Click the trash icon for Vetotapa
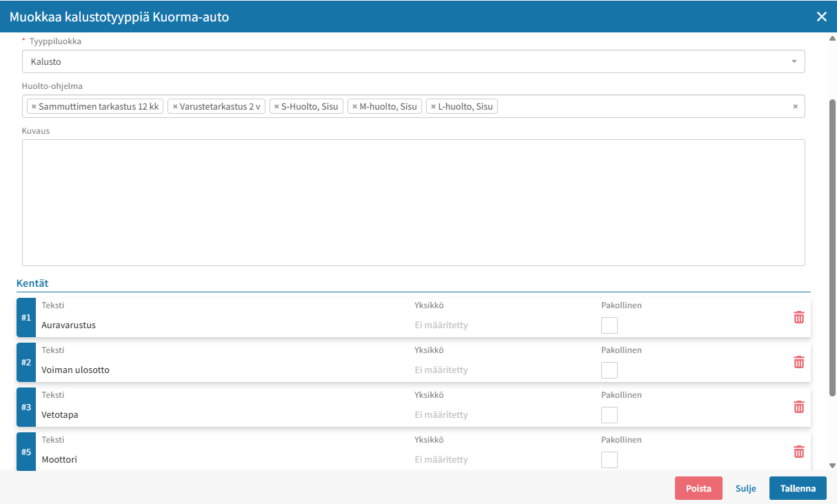The image size is (837, 504). click(799, 407)
